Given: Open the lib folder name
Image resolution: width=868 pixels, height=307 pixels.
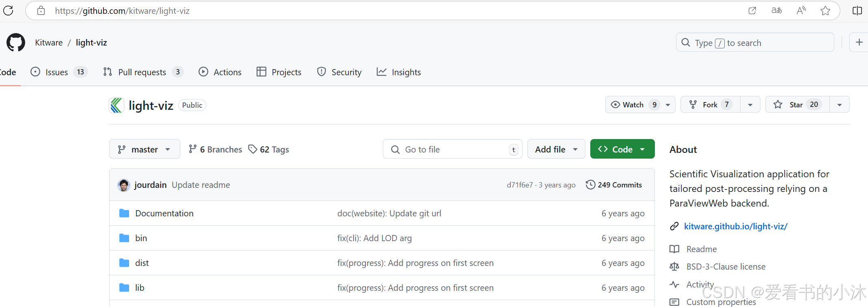Looking at the screenshot, I should (140, 287).
